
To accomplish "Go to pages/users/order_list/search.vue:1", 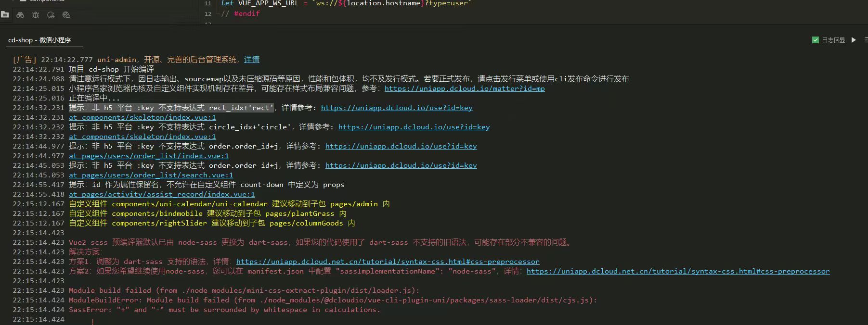I will 151,175.
